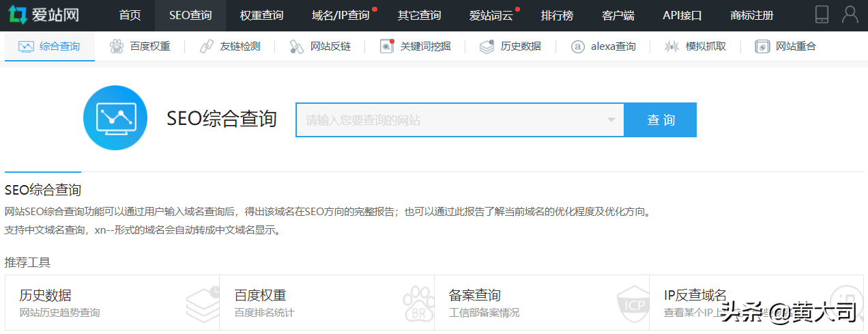
Task: Click description line starting 网站SEO综合查询功能
Action: 328,212
